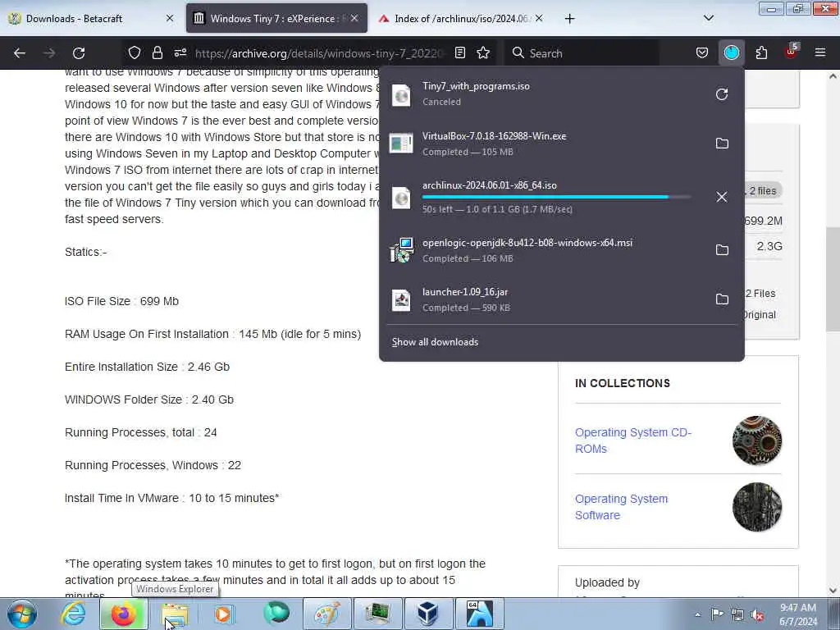
Task: Open extensions puzzle icon
Action: (761, 52)
